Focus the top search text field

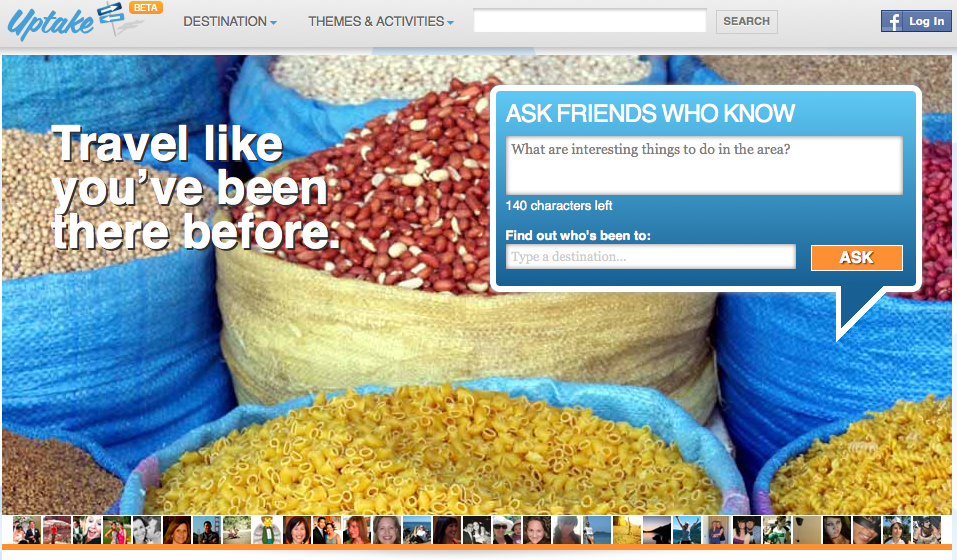coord(590,21)
